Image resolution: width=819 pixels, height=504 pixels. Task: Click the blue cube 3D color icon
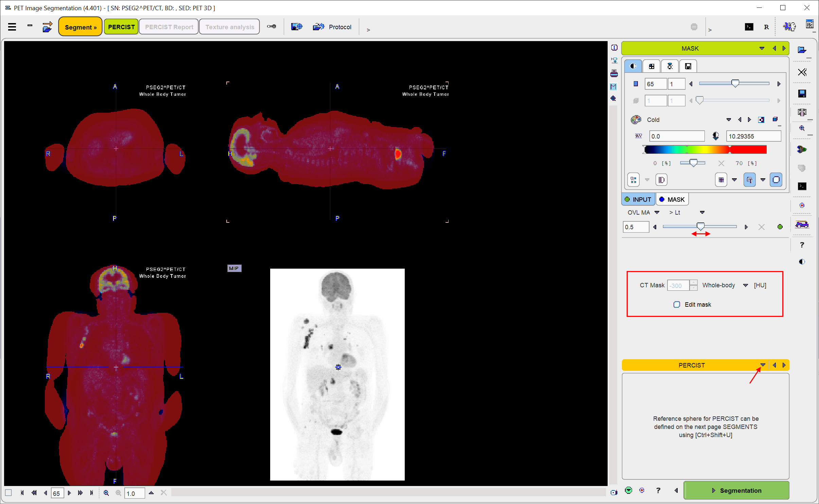775,119
